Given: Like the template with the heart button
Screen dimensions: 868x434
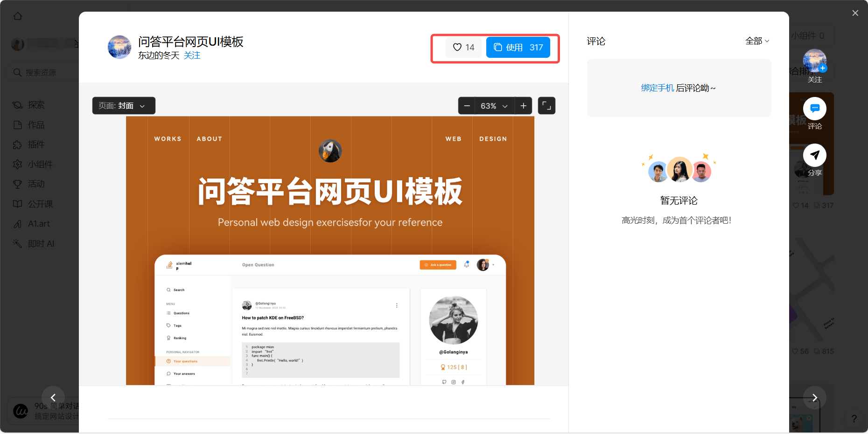Looking at the screenshot, I should [x=464, y=48].
